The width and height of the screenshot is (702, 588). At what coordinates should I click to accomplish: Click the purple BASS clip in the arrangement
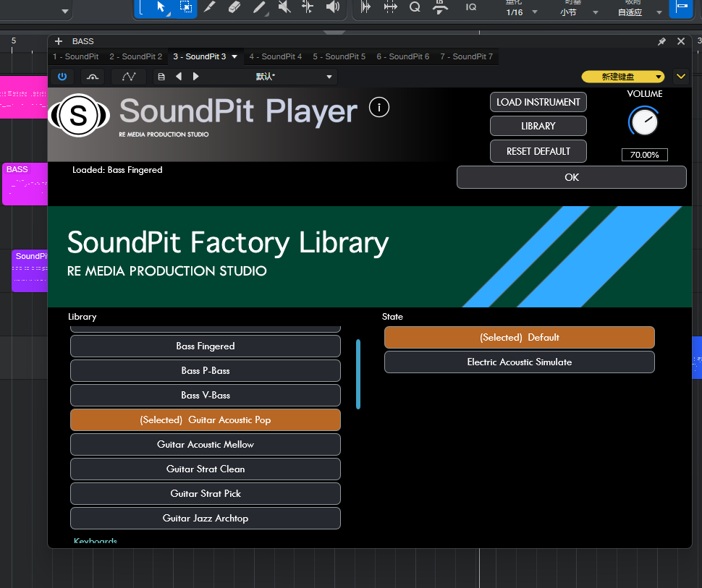(25, 184)
